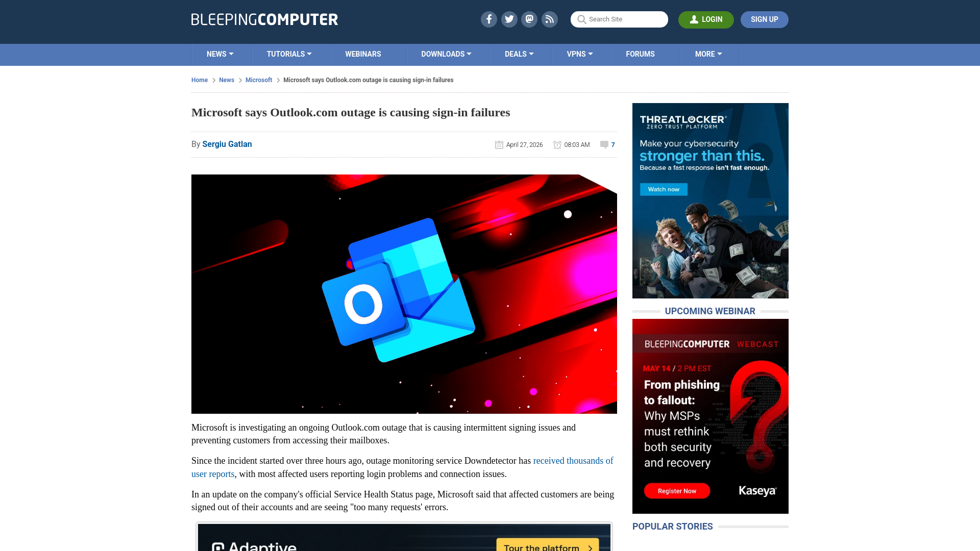Click breadcrumb current article title text

click(x=368, y=80)
